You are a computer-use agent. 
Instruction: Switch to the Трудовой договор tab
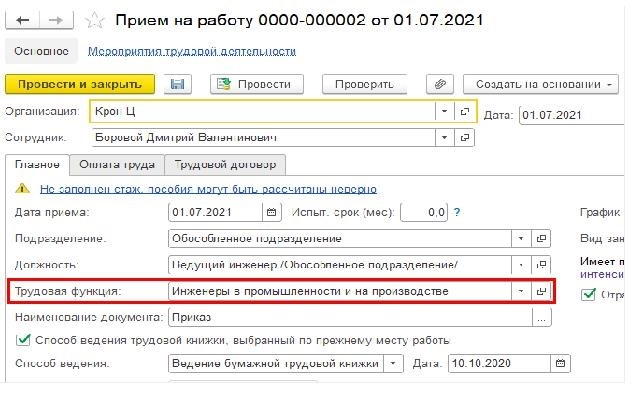point(225,165)
